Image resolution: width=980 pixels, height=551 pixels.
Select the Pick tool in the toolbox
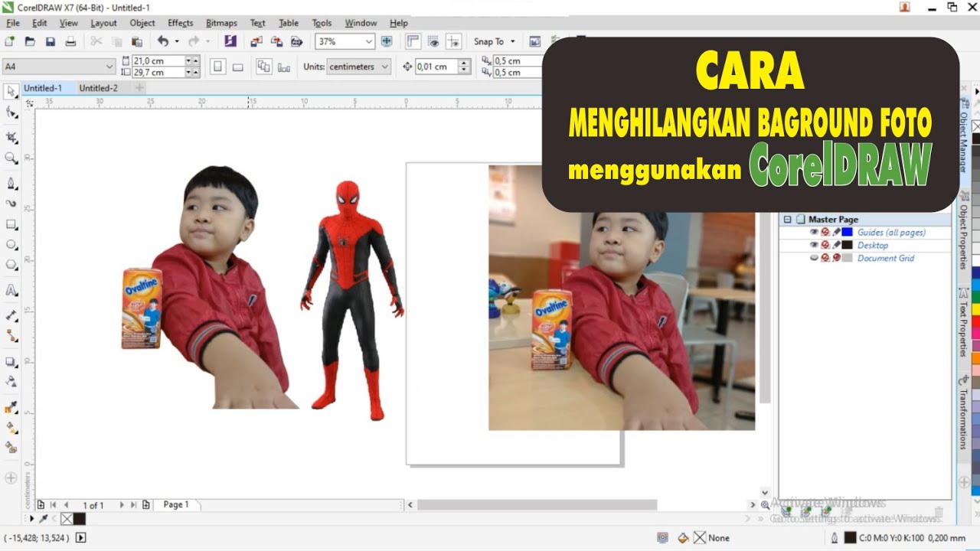coord(11,92)
